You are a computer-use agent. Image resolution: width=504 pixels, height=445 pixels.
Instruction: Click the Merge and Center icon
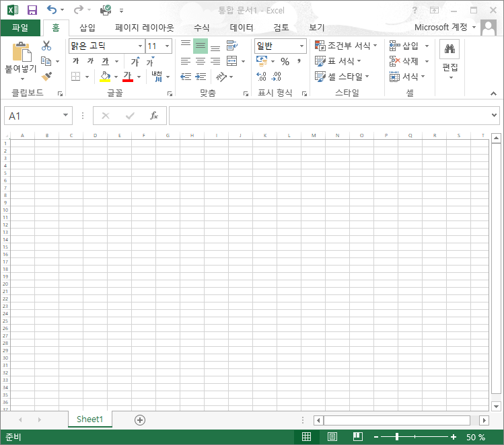[231, 61]
